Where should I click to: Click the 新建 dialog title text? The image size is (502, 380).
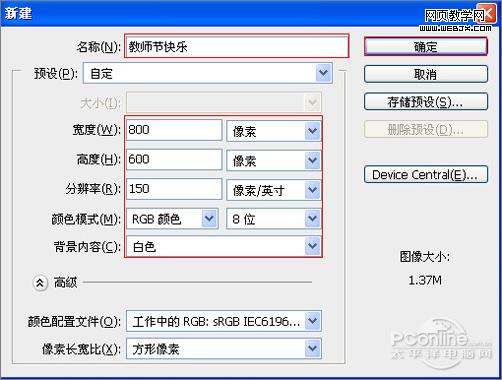(18, 13)
